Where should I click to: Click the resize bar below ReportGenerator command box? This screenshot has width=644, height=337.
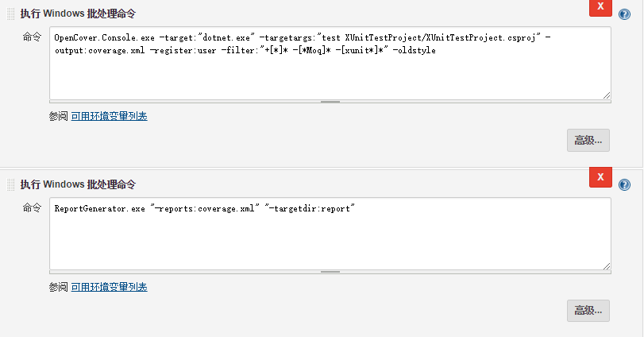(x=330, y=272)
